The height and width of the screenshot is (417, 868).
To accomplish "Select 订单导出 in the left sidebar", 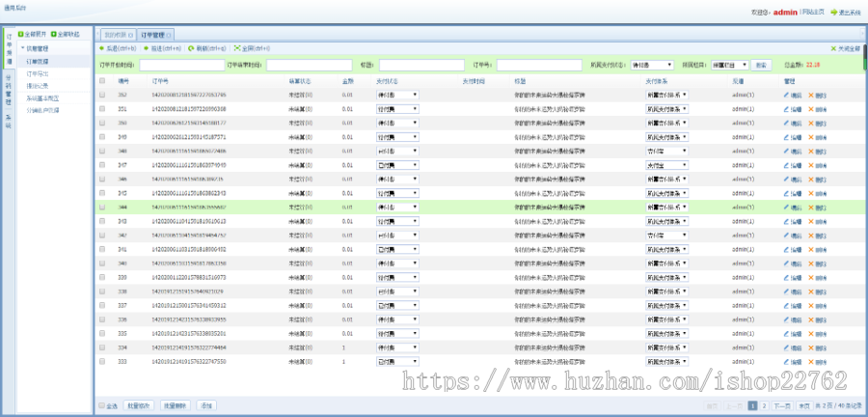I will coord(37,72).
